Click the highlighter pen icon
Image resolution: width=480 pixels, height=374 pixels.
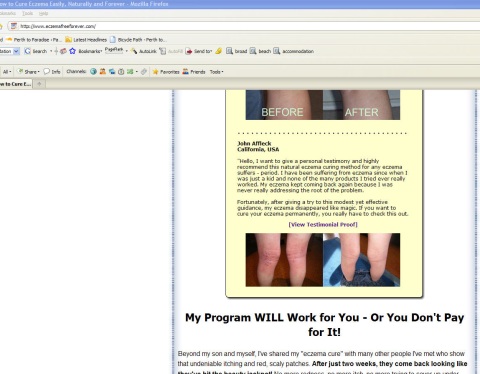[x=219, y=51]
